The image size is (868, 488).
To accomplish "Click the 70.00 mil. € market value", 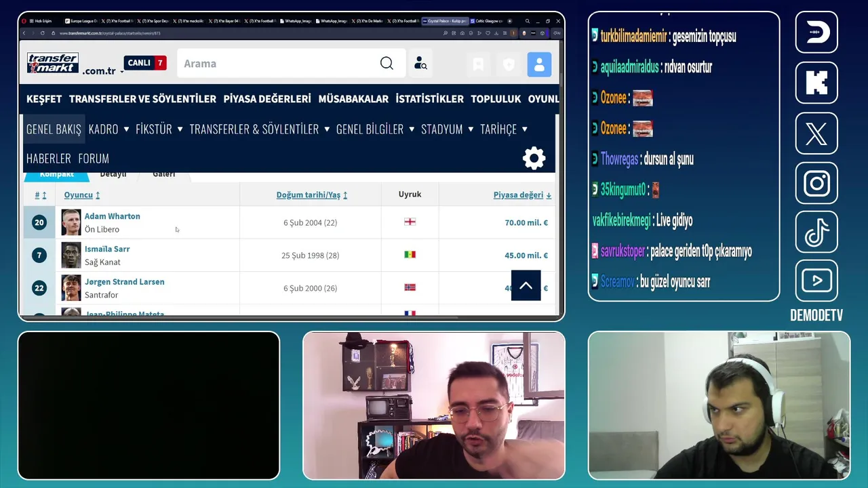I will 526,222.
